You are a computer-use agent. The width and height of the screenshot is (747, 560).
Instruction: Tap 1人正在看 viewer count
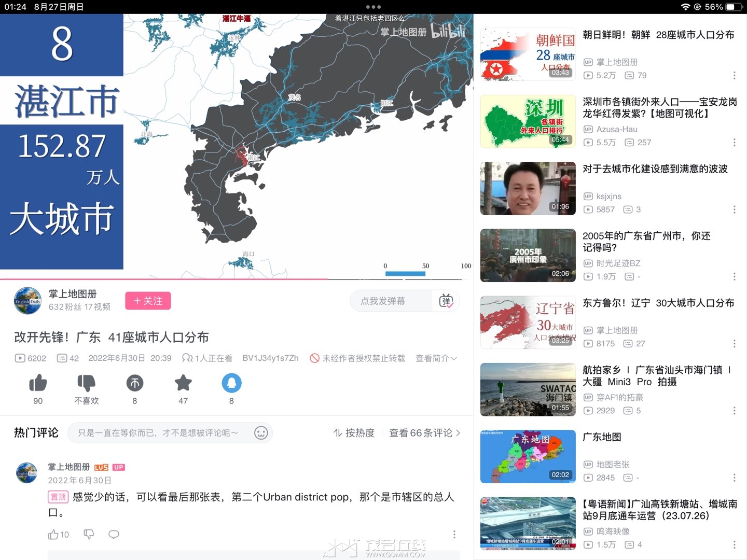tap(207, 358)
